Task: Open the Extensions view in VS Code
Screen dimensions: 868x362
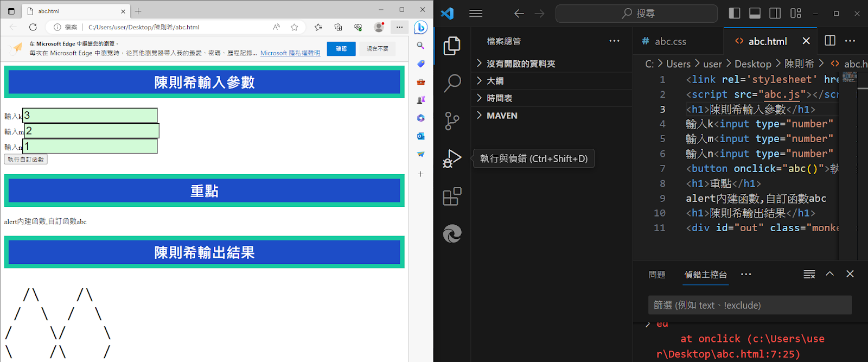Action: click(452, 196)
